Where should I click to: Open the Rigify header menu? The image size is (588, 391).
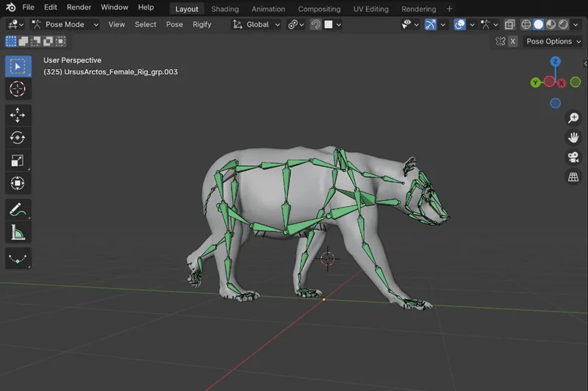201,24
